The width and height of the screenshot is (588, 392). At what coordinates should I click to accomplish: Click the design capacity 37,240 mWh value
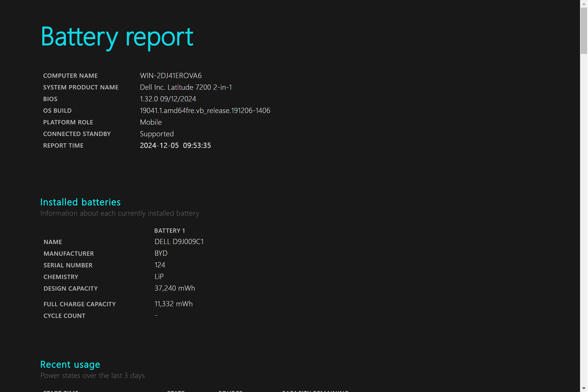point(175,288)
